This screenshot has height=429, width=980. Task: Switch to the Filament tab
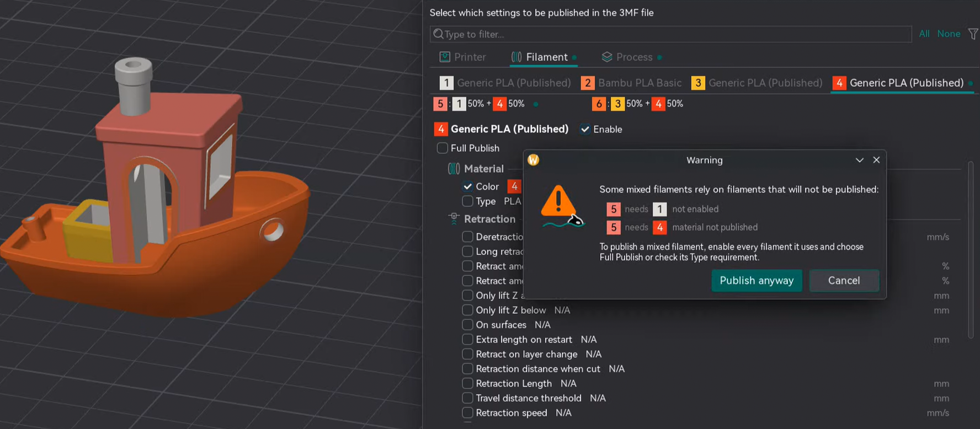544,57
